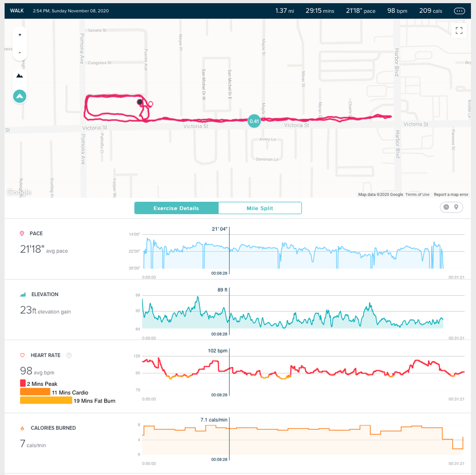Select the clock time axis toggle
The width and height of the screenshot is (476, 475).
[446, 207]
